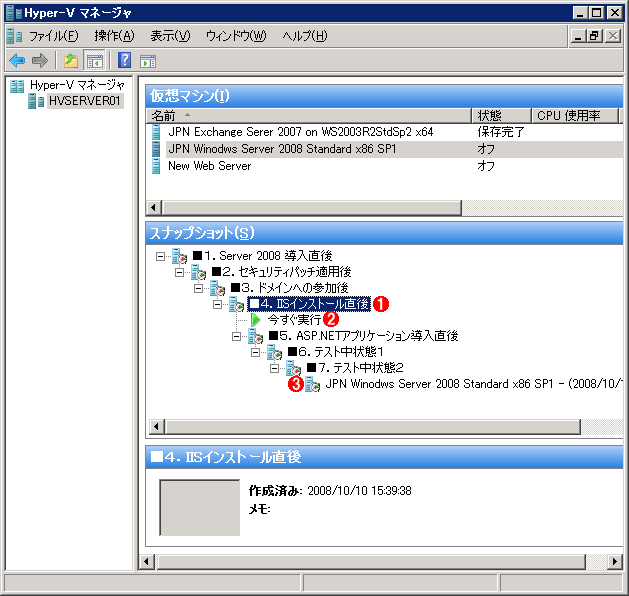Click the Forward arrow toolbar icon
The image size is (629, 596).
coord(40,61)
